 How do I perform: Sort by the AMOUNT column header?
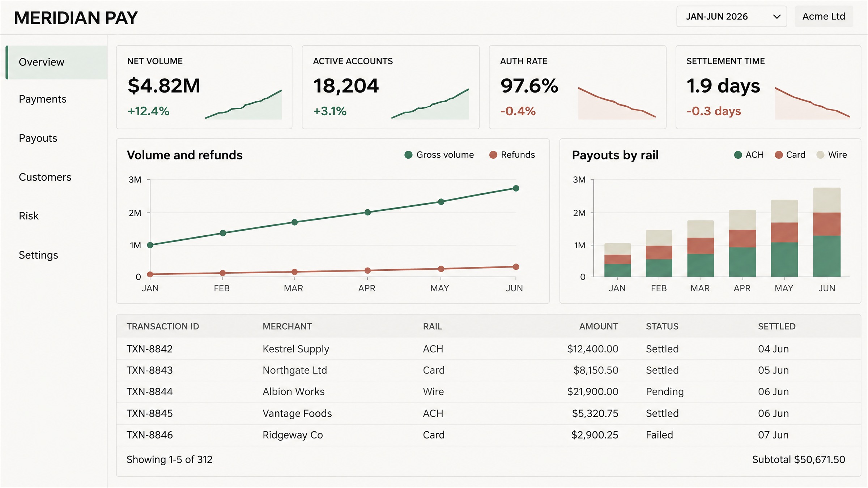(599, 326)
